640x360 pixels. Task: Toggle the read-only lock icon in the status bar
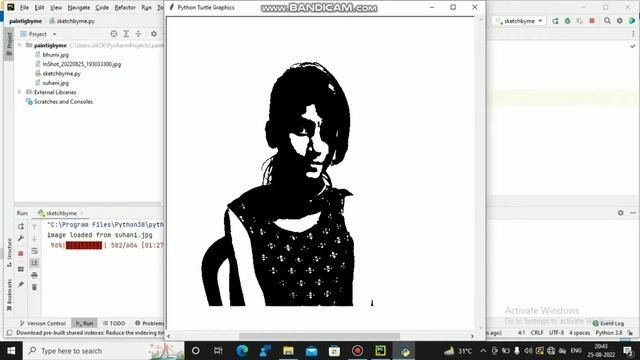[x=631, y=333]
